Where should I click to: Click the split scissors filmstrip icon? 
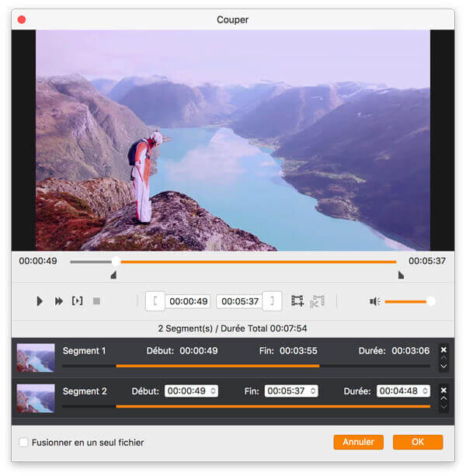click(x=317, y=301)
